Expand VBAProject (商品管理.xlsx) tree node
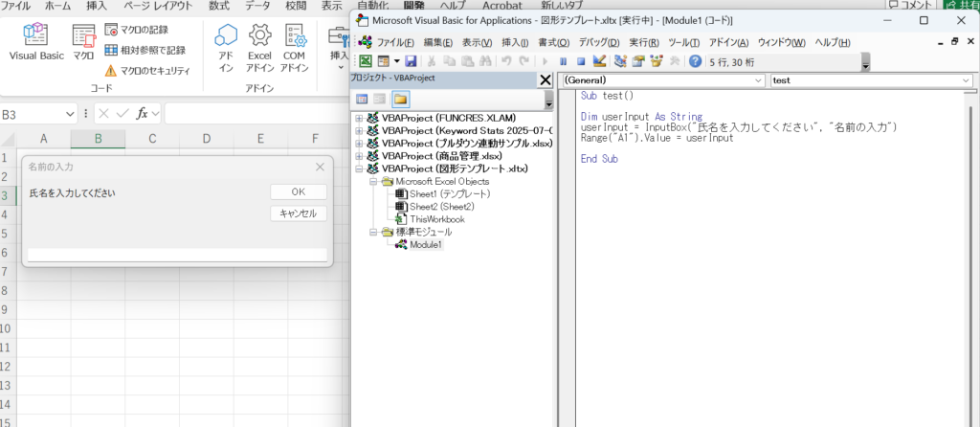The width and height of the screenshot is (980, 427). pos(359,156)
